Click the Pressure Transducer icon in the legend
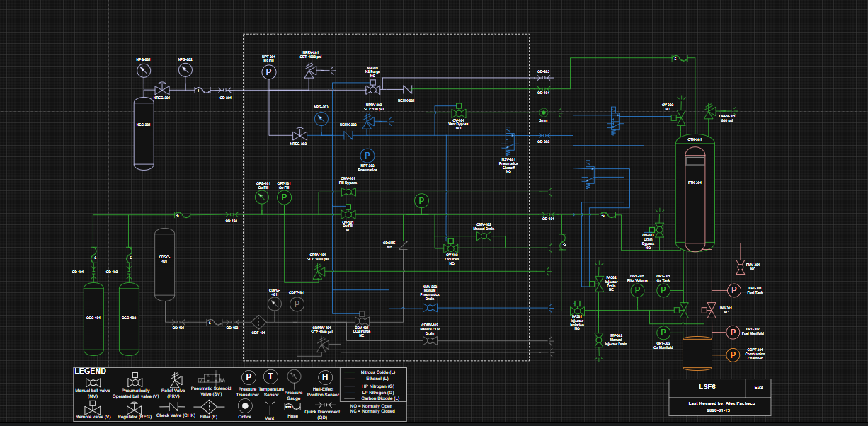Image resolution: width=868 pixels, height=426 pixels. coord(249,377)
